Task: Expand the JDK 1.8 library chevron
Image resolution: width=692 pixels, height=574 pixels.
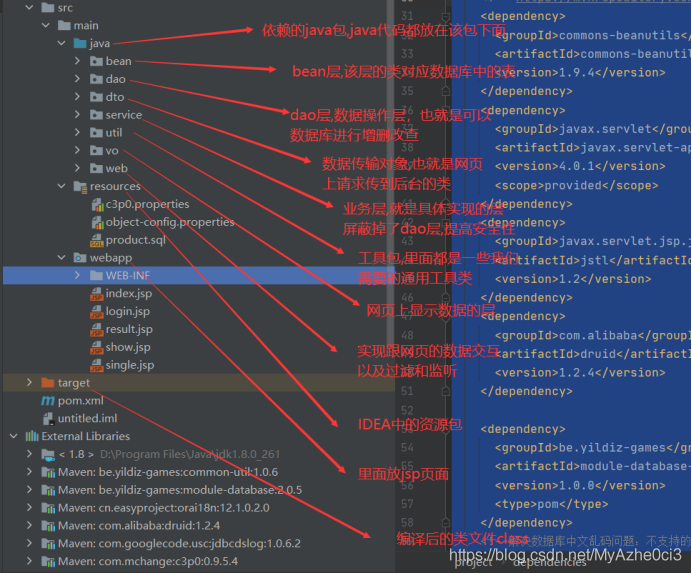Action: coord(29,454)
